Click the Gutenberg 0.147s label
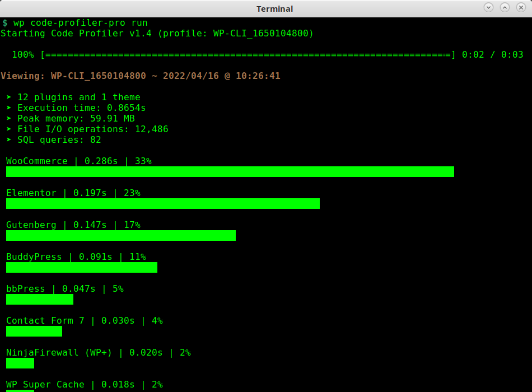The image size is (532, 392). coord(73,225)
